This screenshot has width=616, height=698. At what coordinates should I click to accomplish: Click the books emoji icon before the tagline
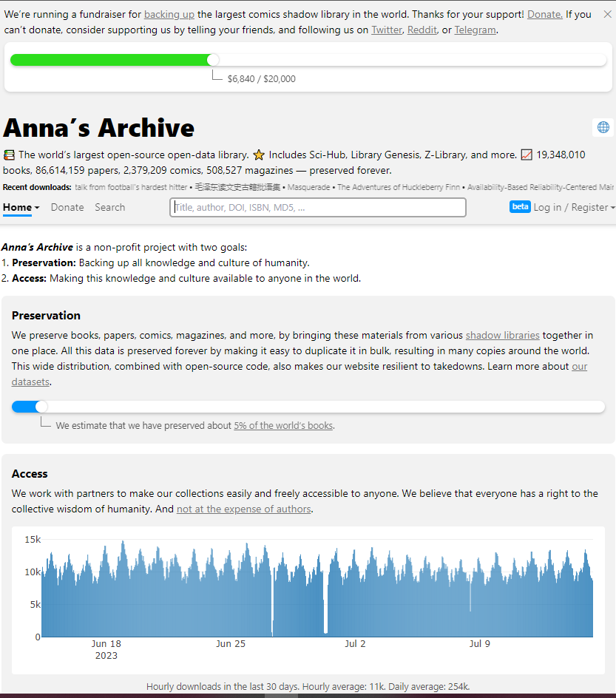tap(10, 155)
